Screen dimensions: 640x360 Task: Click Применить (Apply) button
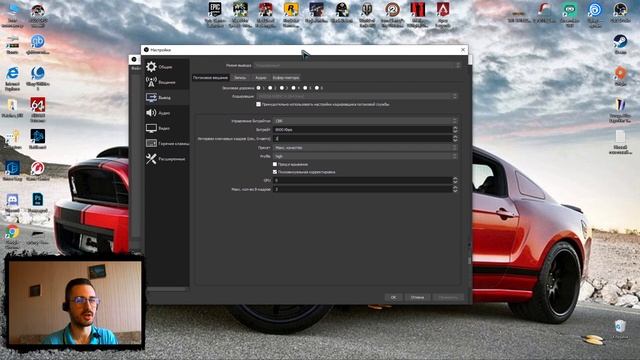448,297
